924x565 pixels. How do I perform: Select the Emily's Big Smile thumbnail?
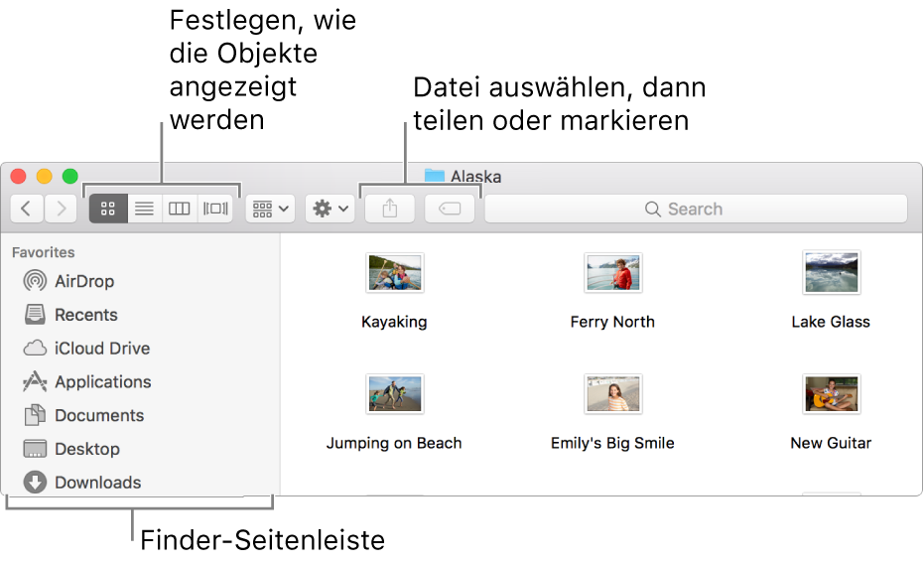point(613,393)
